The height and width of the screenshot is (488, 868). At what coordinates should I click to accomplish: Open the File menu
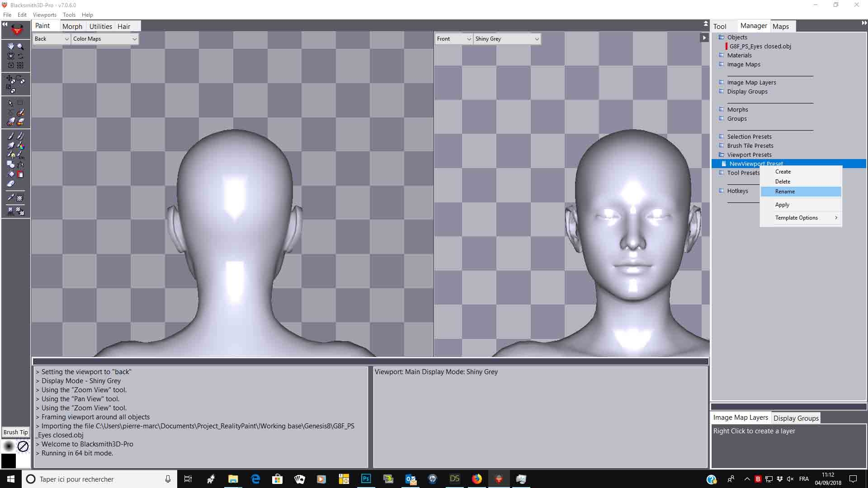(x=7, y=15)
